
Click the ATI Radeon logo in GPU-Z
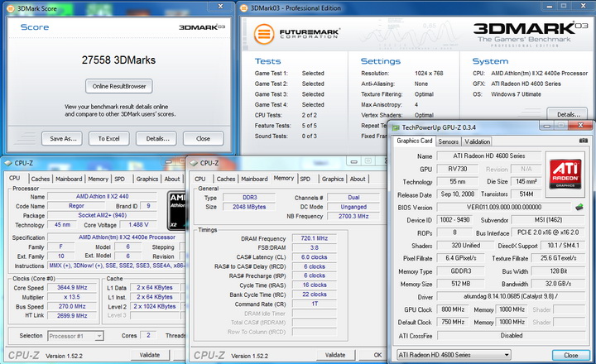tap(565, 174)
